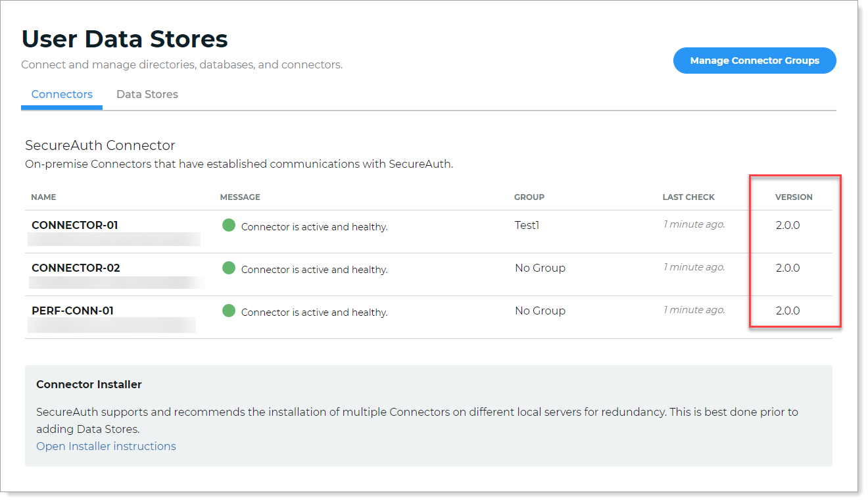
Task: Select the CONNECTOR-02 name
Action: pyautogui.click(x=76, y=268)
